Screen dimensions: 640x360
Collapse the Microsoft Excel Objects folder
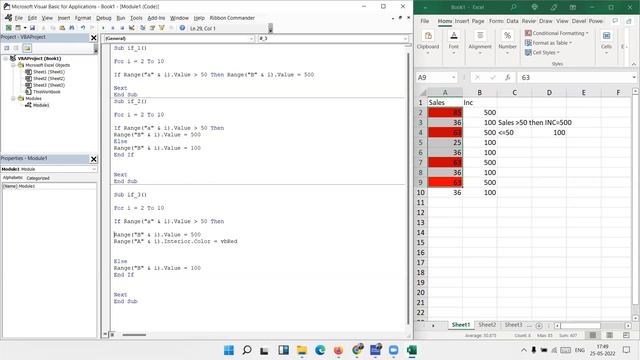[13, 65]
